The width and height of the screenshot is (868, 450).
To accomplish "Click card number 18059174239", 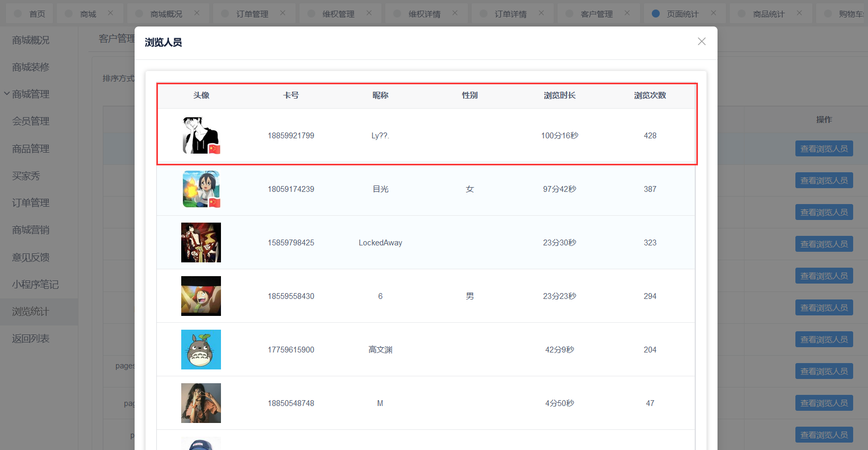I will pyautogui.click(x=291, y=189).
